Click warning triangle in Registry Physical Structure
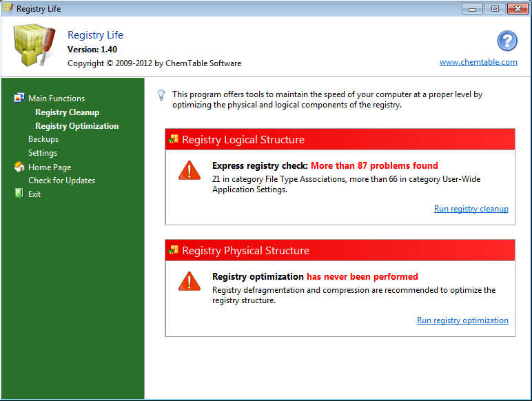 tap(189, 280)
